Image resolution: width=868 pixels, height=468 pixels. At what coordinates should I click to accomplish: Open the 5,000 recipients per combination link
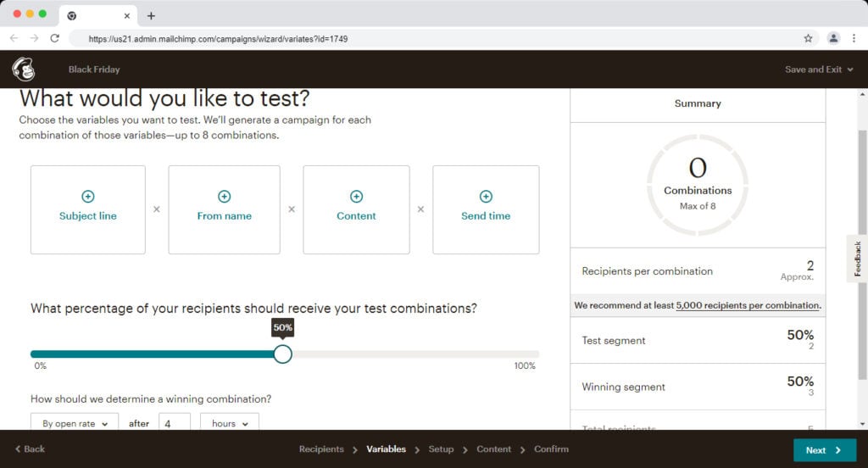pos(748,305)
